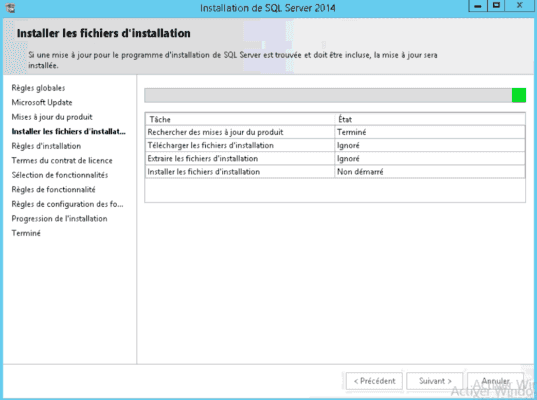Screen dimensions: 537x400
Task: Select the Microsoft Update step
Action: coord(42,102)
